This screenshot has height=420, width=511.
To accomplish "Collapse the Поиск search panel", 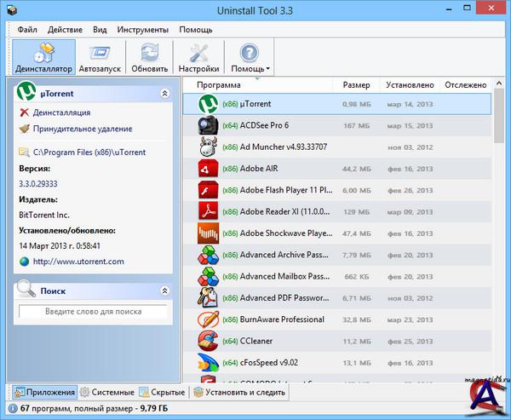I will [x=164, y=291].
